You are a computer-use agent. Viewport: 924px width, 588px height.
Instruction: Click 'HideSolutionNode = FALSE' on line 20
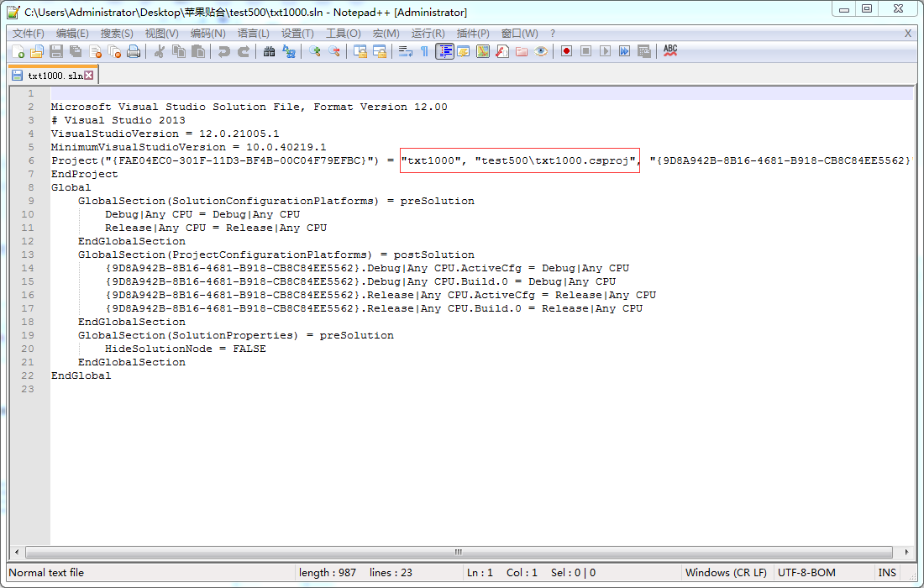185,349
